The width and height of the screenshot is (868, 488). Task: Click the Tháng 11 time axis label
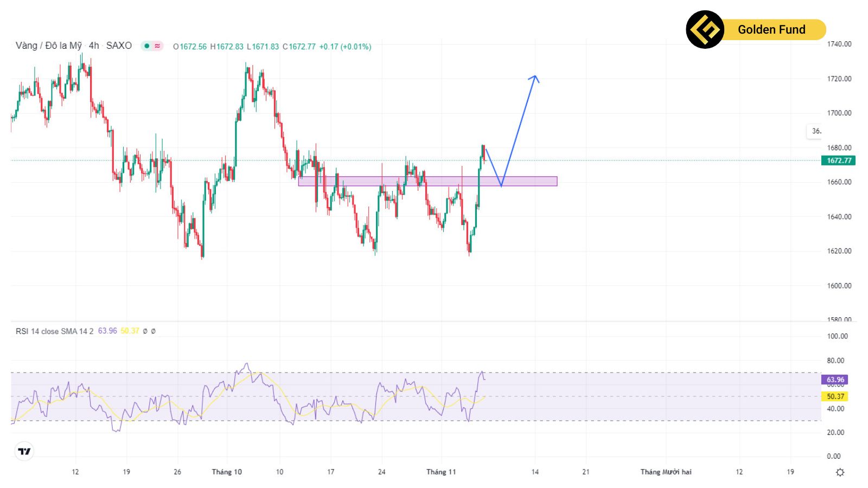coord(441,472)
